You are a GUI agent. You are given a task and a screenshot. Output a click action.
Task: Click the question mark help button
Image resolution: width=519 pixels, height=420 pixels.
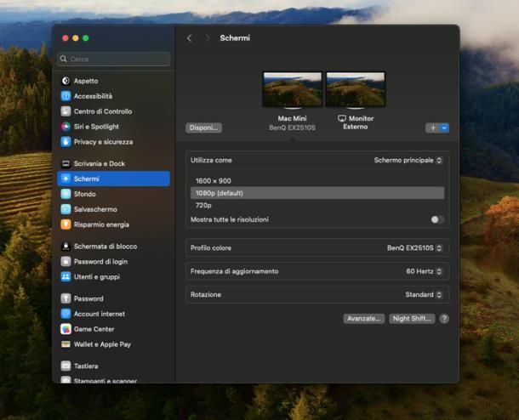(444, 319)
